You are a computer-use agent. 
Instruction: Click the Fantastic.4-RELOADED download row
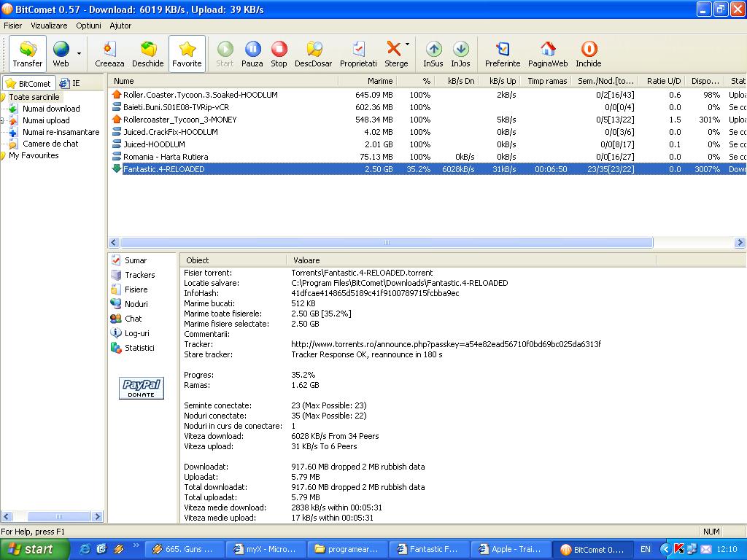point(427,169)
